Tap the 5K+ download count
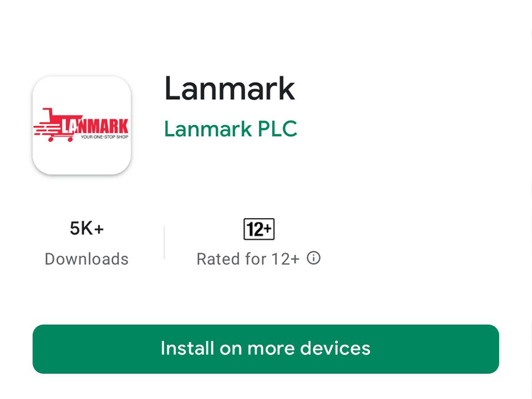532x399 pixels. pos(87,228)
